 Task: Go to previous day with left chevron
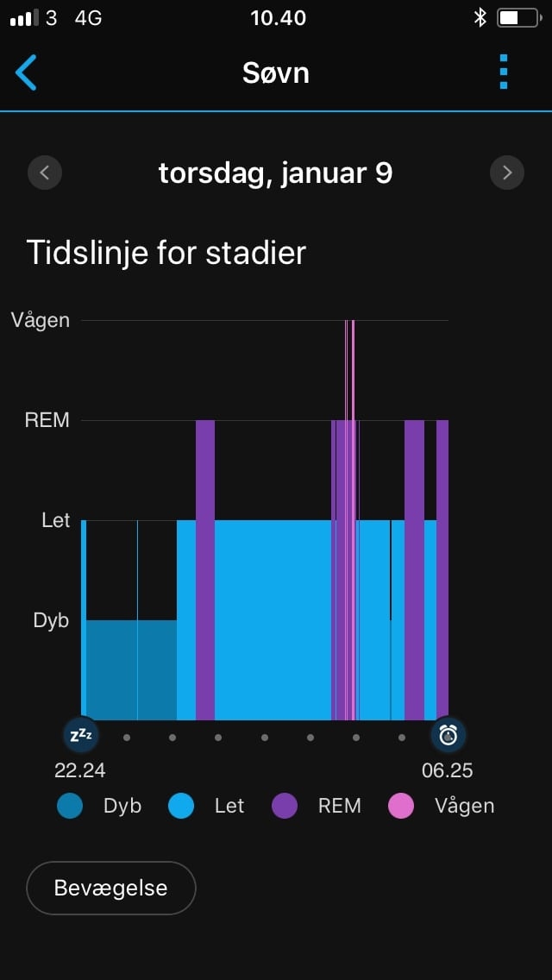click(x=44, y=173)
